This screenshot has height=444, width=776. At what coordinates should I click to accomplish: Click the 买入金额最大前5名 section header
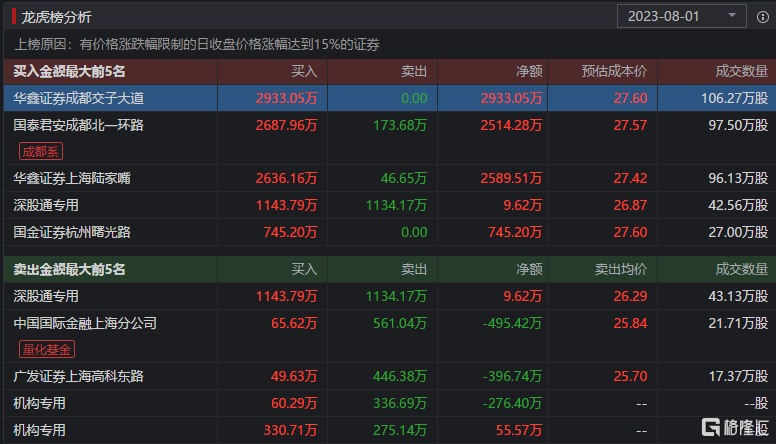click(69, 71)
